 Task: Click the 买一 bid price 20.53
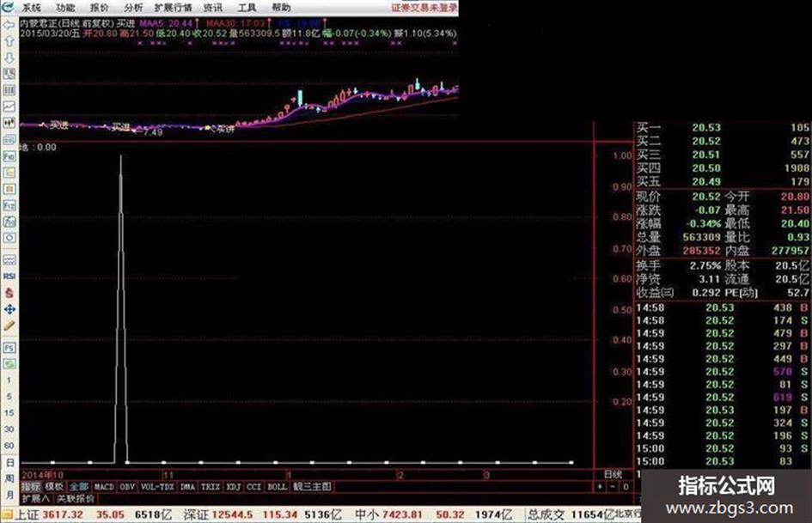[706, 127]
